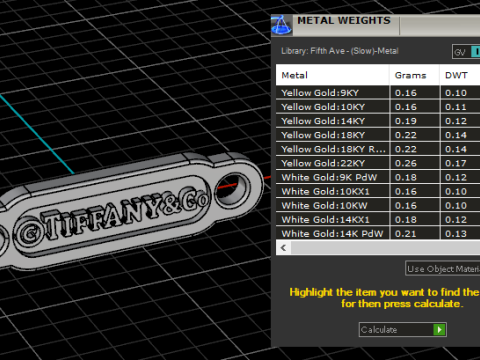
Task: Click the DWT column header
Action: [460, 75]
